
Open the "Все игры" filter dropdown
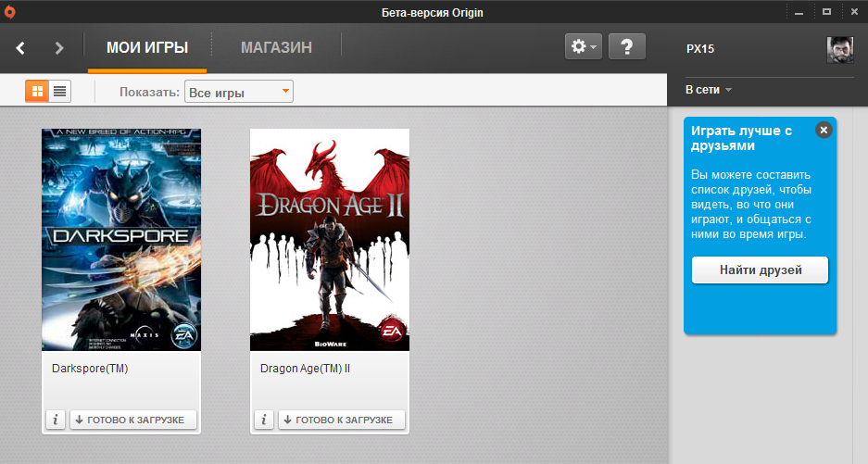239,92
